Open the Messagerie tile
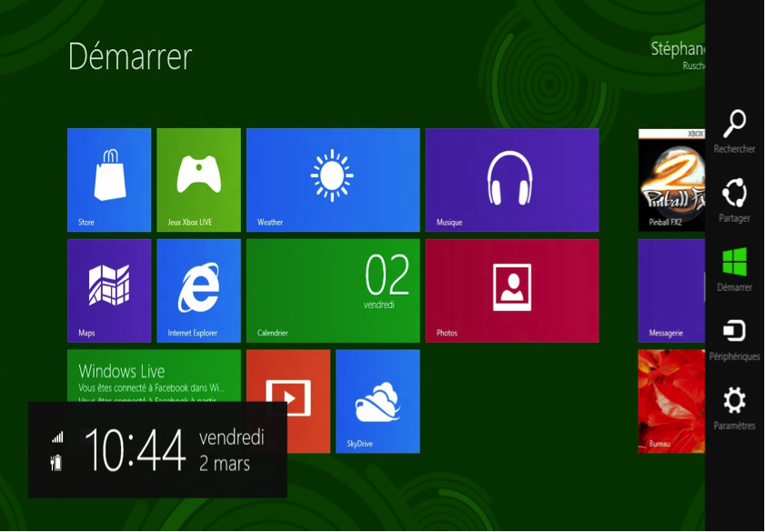 click(x=671, y=290)
